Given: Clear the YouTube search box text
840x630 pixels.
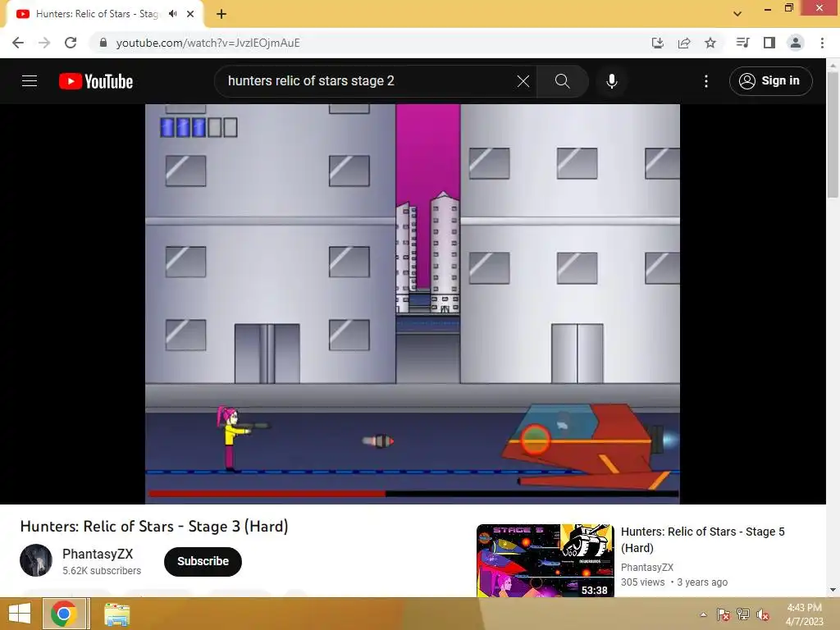Looking at the screenshot, I should (x=523, y=81).
